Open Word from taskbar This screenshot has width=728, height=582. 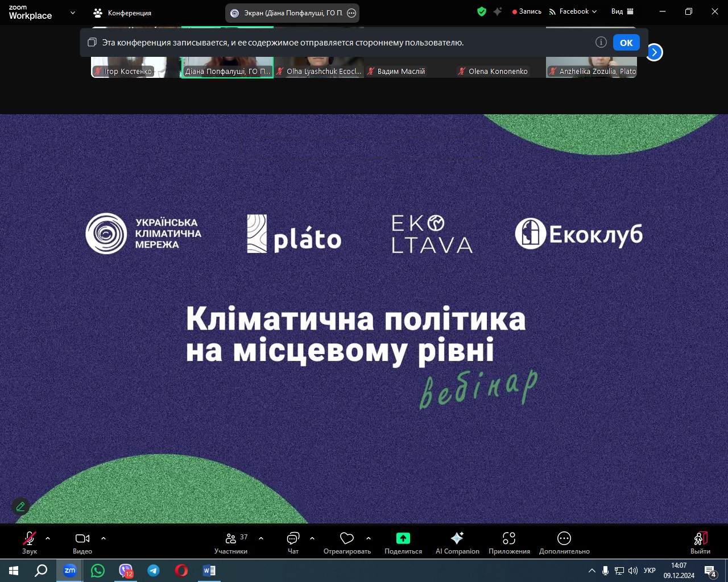[209, 570]
